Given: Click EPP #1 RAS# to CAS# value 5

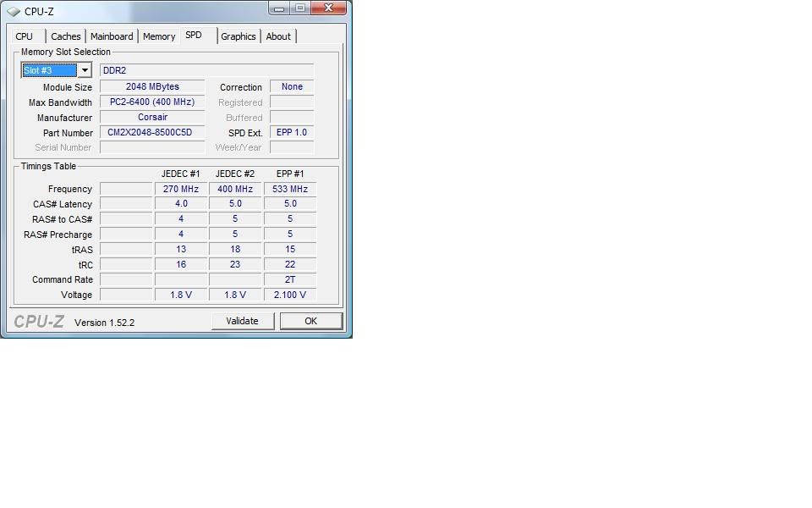Looking at the screenshot, I should [x=290, y=218].
